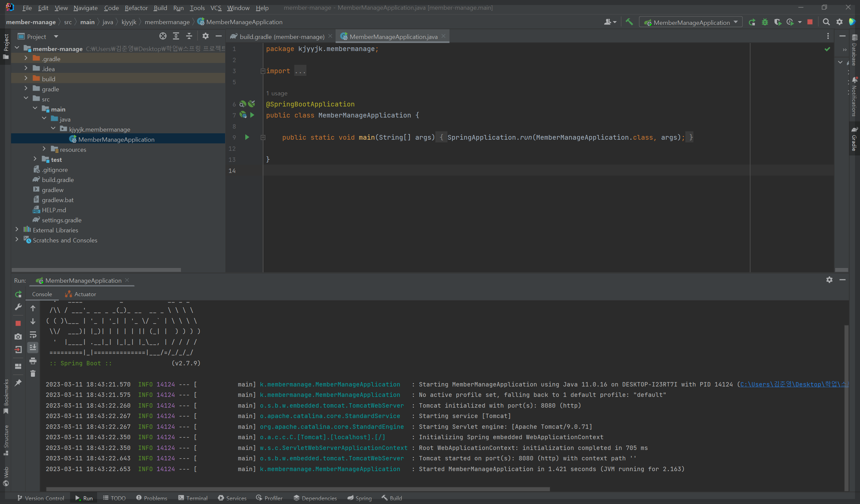Take thread dump camera icon
Viewport: 860px width, 504px height.
click(x=18, y=336)
